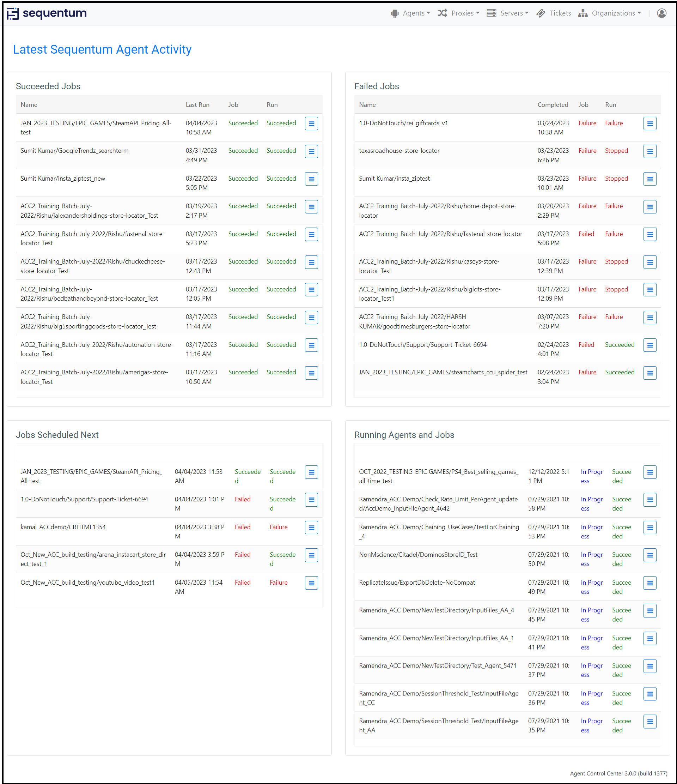Viewport: 677px width, 784px height.
Task: Click the Proxies shuffle icon
Action: pyautogui.click(x=443, y=13)
